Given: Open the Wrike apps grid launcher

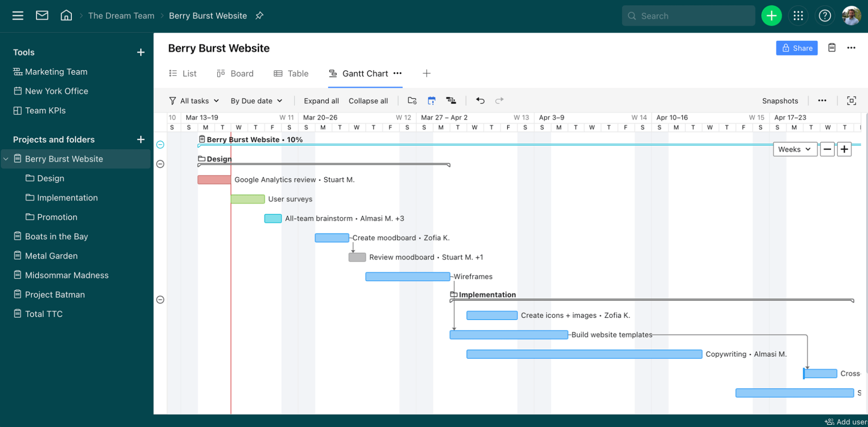Looking at the screenshot, I should point(799,15).
